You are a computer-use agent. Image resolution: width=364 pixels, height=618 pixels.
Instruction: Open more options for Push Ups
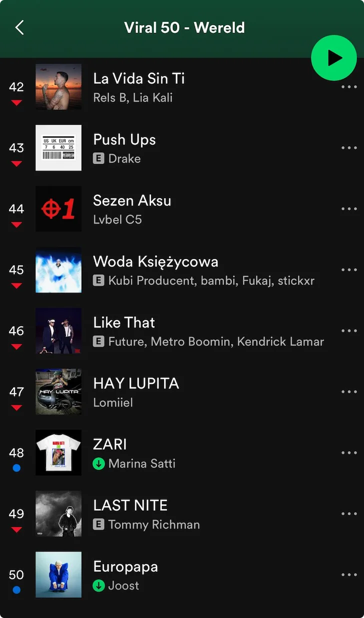click(x=348, y=148)
